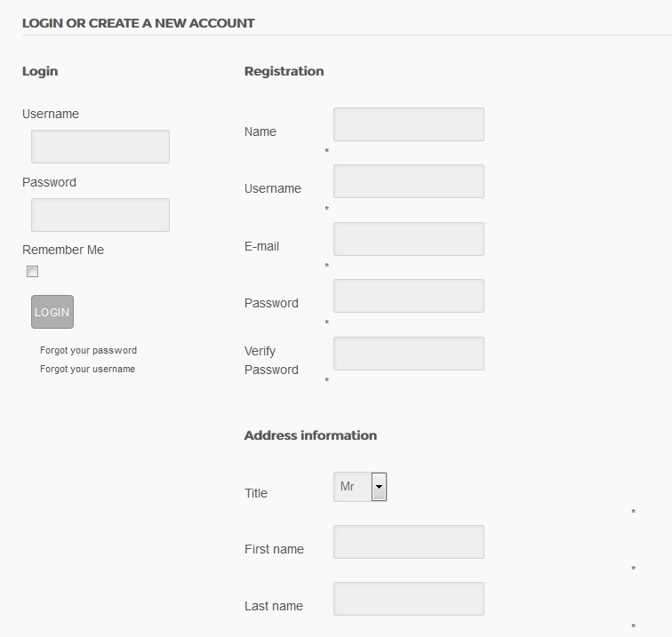Click the First name label

[x=274, y=549]
